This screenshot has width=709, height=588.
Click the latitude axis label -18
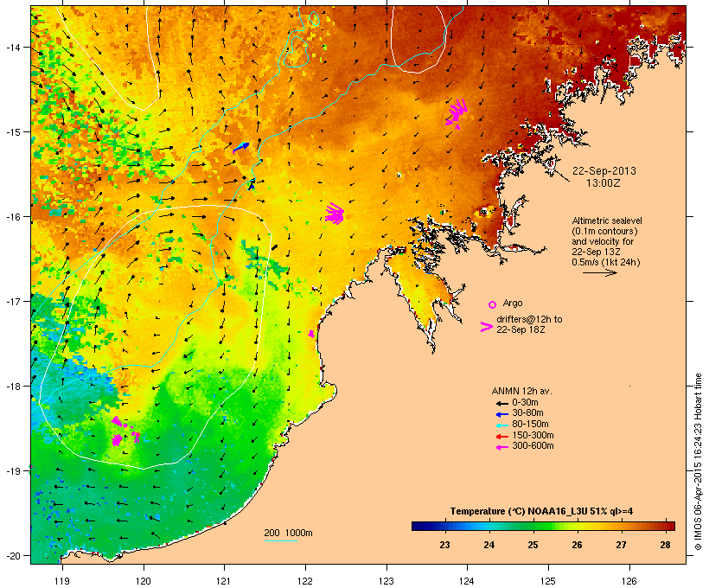point(12,387)
